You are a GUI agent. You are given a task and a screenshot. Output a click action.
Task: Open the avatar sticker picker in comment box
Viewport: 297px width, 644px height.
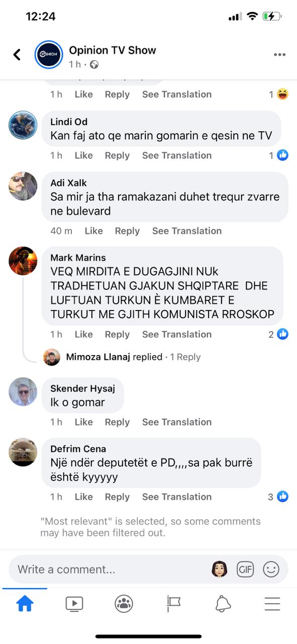click(x=220, y=569)
